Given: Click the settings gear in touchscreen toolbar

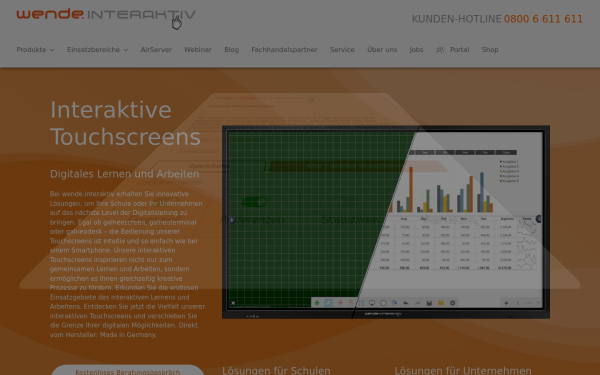Looking at the screenshot, I should coord(453,303).
